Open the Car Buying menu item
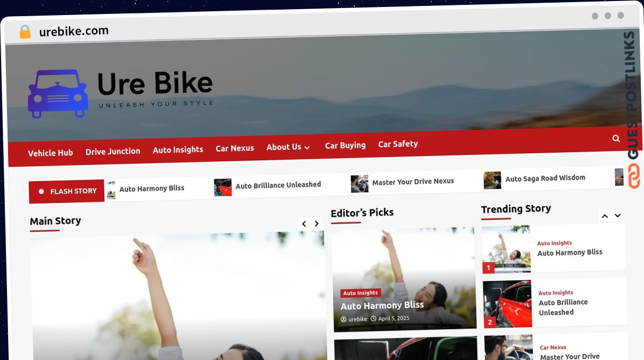Viewport: 644px width, 360px height. tap(345, 145)
